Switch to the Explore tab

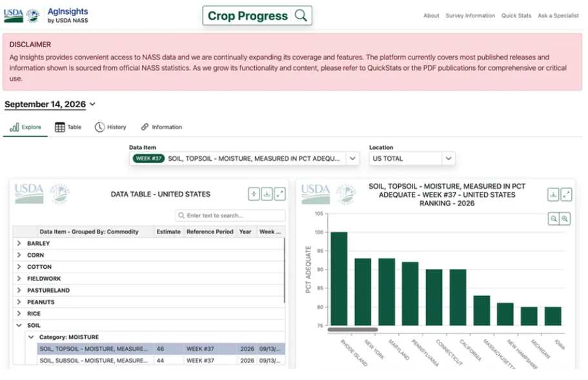[x=25, y=127]
